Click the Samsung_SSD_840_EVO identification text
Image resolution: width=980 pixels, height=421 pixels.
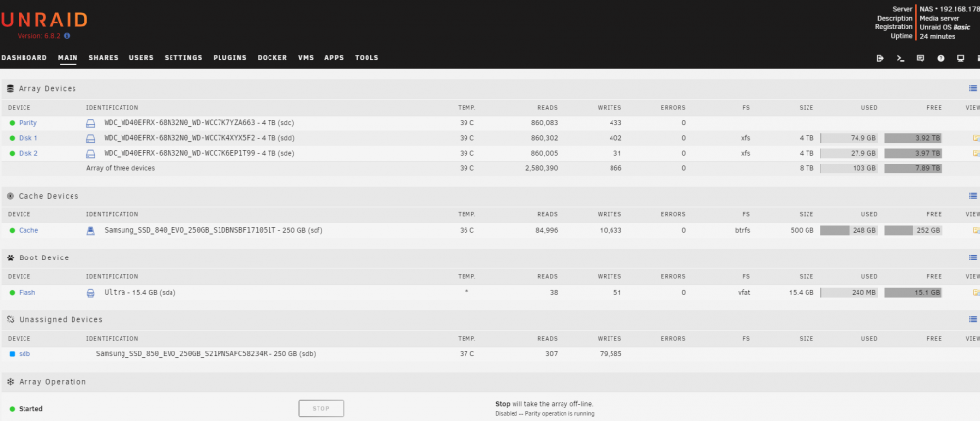[214, 230]
